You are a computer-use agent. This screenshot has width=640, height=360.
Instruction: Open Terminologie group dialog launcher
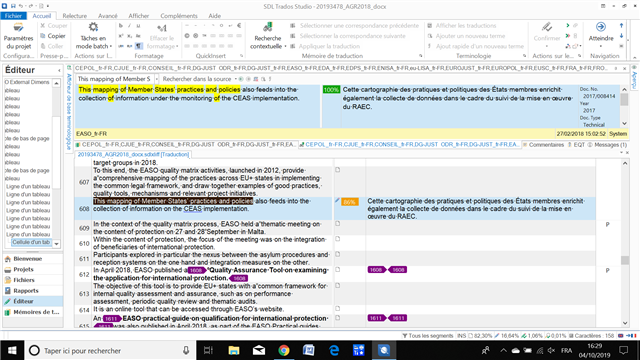point(524,56)
